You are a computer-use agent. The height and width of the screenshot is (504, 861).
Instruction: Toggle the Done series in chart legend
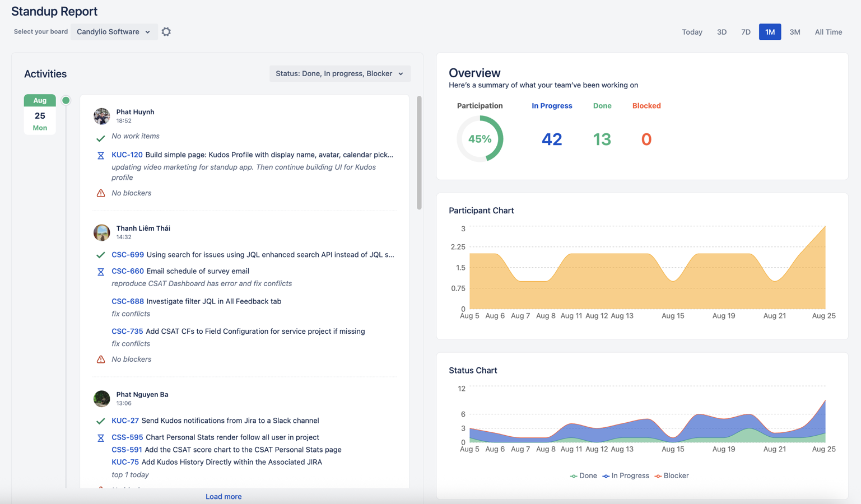coord(583,475)
